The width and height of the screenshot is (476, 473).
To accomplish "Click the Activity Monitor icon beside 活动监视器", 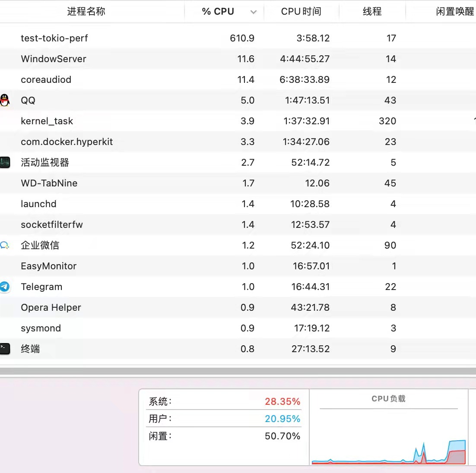I will tap(5, 162).
